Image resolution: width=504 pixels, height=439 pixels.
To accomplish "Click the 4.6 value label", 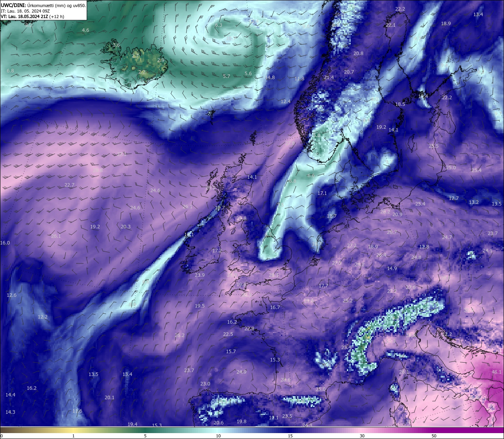I will pyautogui.click(x=85, y=30).
